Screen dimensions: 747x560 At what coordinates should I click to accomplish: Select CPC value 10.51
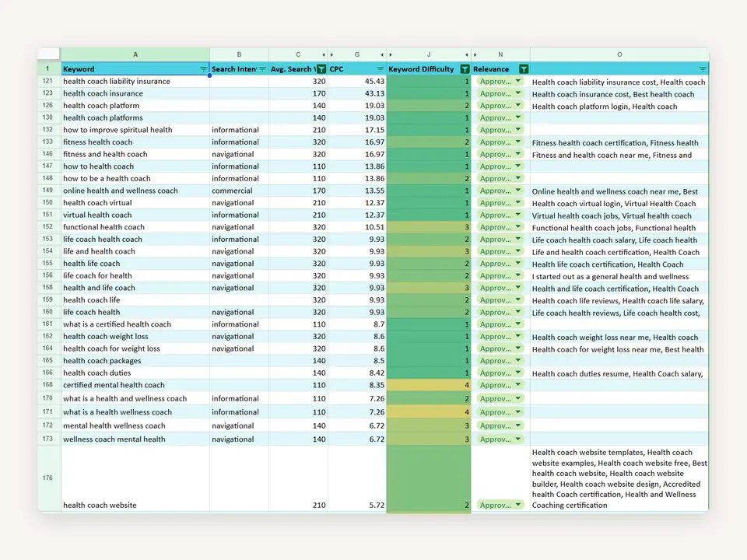pyautogui.click(x=357, y=226)
